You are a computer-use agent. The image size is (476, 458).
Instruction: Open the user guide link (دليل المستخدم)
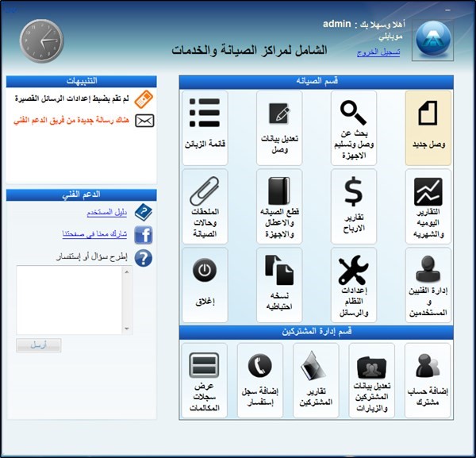tap(106, 213)
